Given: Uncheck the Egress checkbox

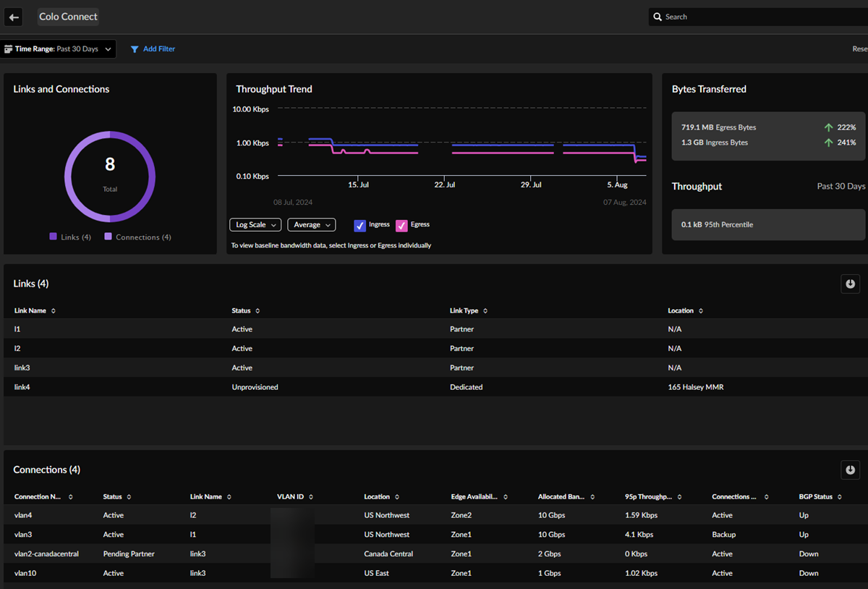Looking at the screenshot, I should [401, 226].
